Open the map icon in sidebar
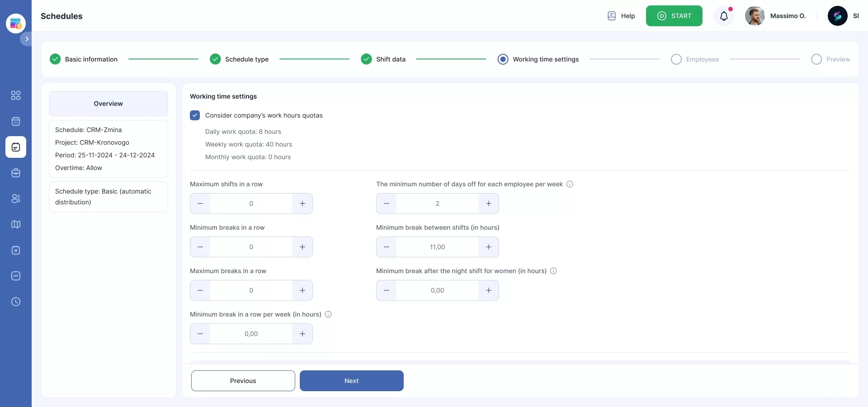Image resolution: width=868 pixels, height=407 pixels. (x=16, y=224)
